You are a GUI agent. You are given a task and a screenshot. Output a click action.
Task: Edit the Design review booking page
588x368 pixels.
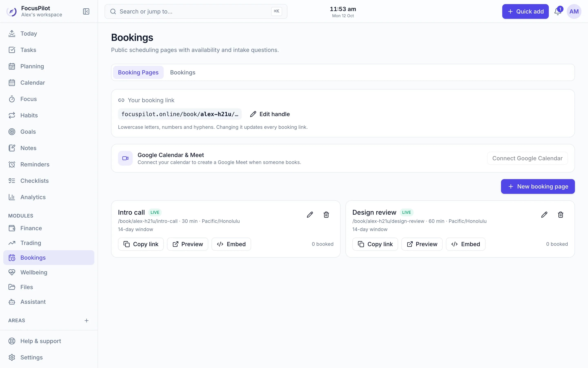tap(544, 215)
